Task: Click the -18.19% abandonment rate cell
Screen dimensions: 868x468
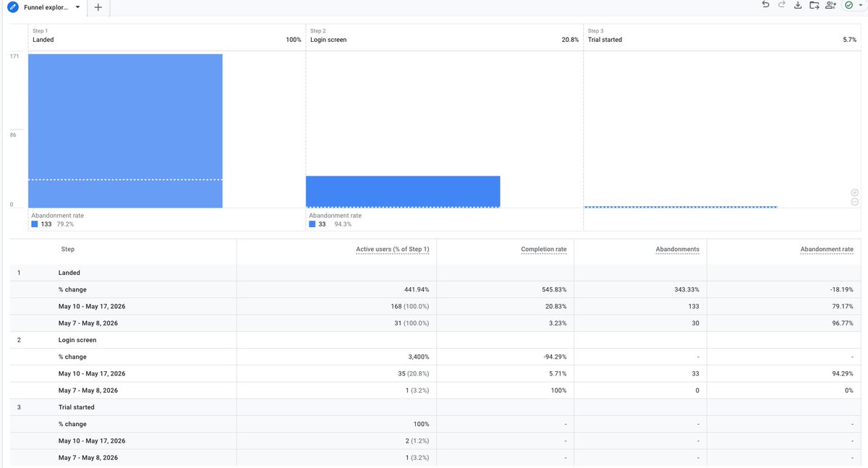Action: tap(842, 289)
